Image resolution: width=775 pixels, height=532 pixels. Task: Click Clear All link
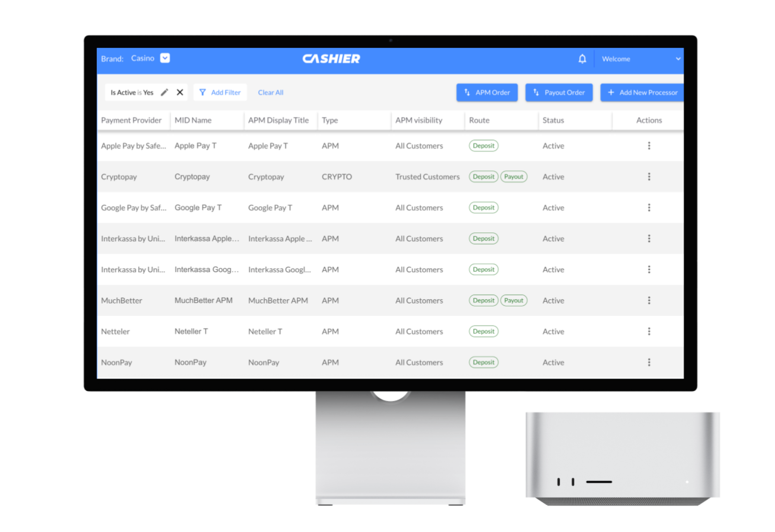pyautogui.click(x=271, y=92)
